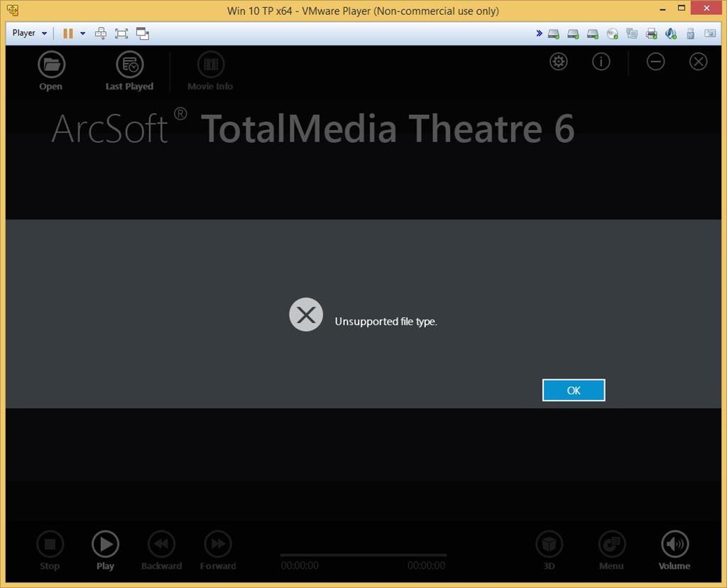727x588 pixels.
Task: Close TotalMedia Theatre player
Action: click(x=699, y=62)
